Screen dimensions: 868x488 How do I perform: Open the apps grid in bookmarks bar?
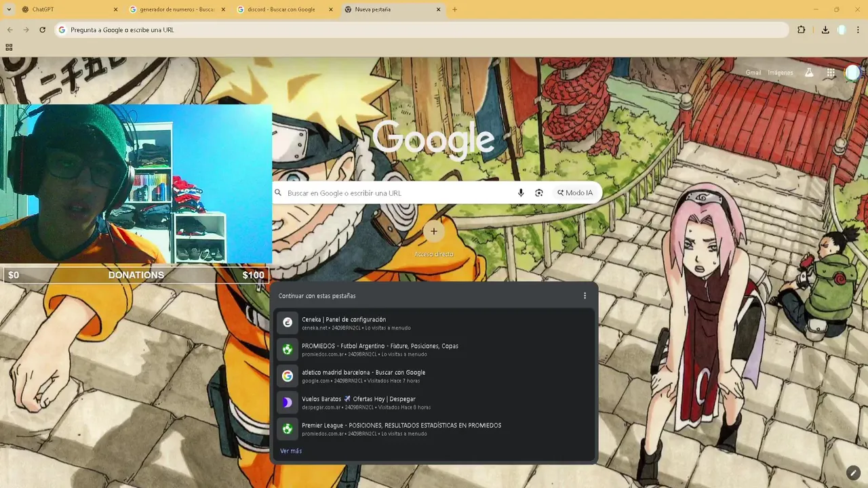pos(9,47)
